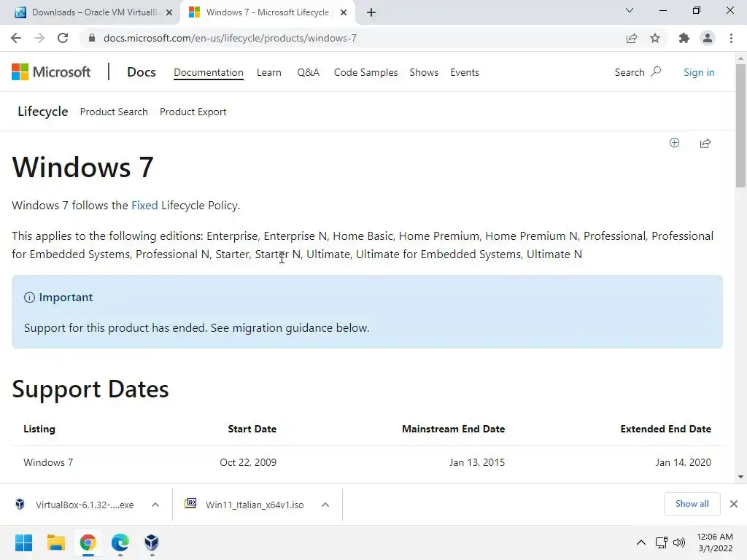Open the Fixed Lifecycle Policy link
Screen dimensions: 747x560
(x=144, y=205)
